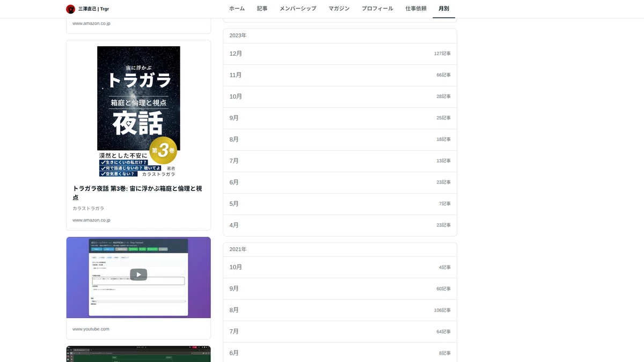Open 2021年 6月 with 8記事
The width and height of the screenshot is (644, 362).
point(340,352)
